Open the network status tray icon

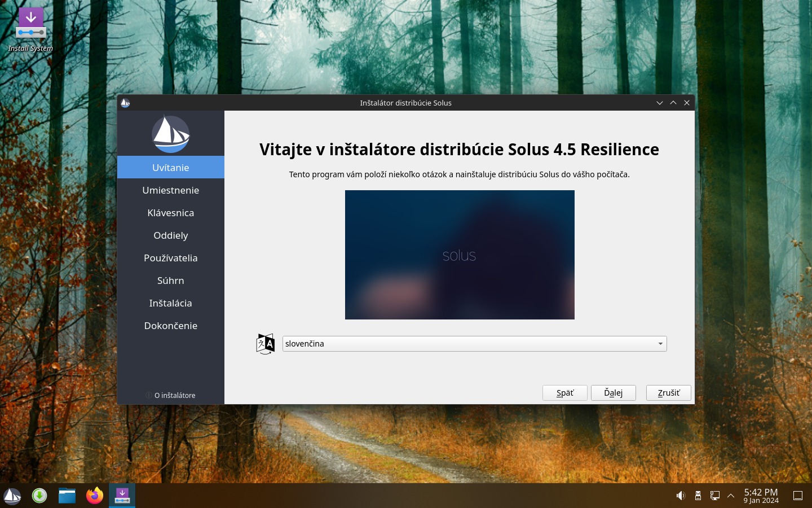click(x=714, y=496)
